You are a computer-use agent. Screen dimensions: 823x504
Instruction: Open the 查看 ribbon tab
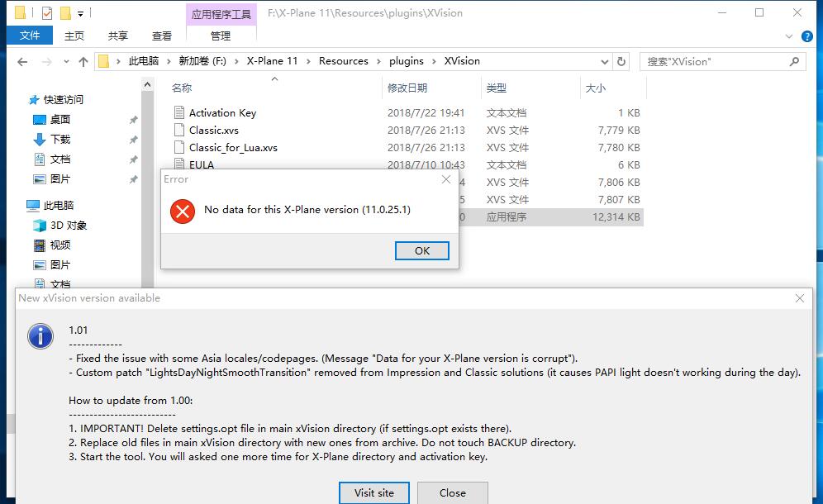pyautogui.click(x=162, y=36)
